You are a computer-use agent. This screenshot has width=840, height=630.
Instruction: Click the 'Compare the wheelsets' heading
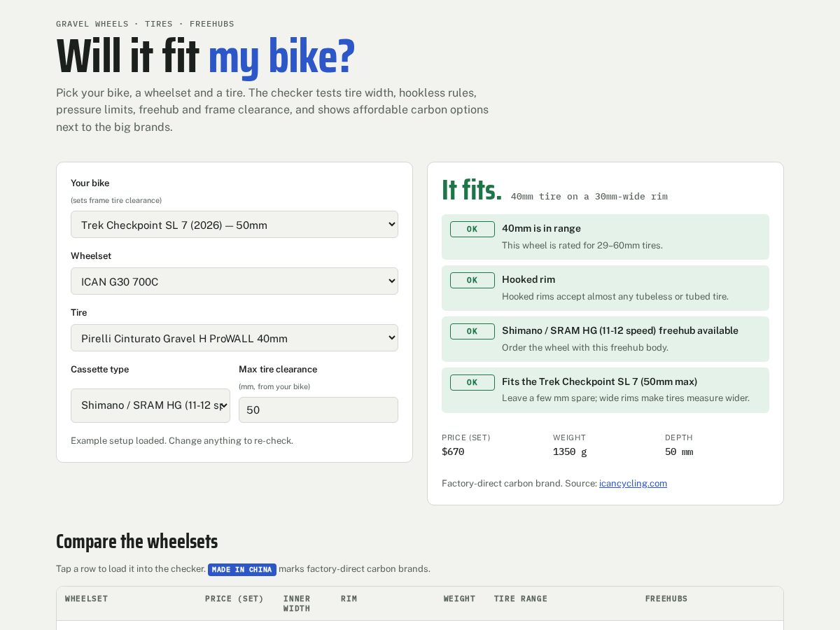(x=137, y=541)
